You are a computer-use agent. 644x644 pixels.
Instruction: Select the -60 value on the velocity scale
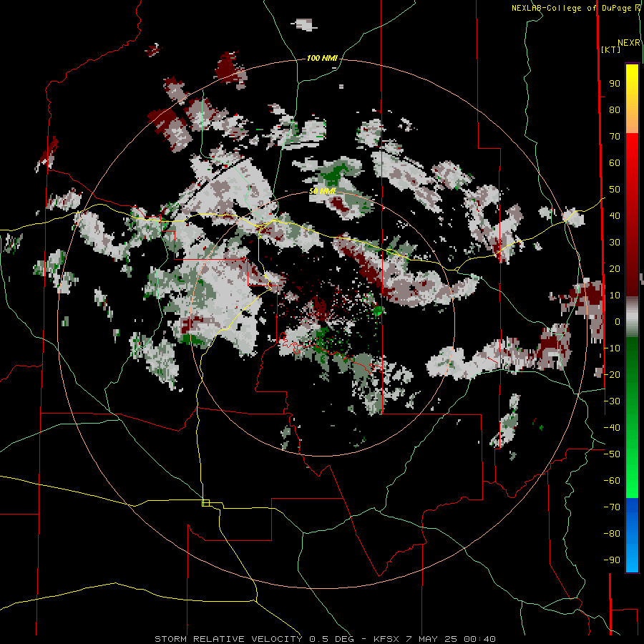pos(612,481)
